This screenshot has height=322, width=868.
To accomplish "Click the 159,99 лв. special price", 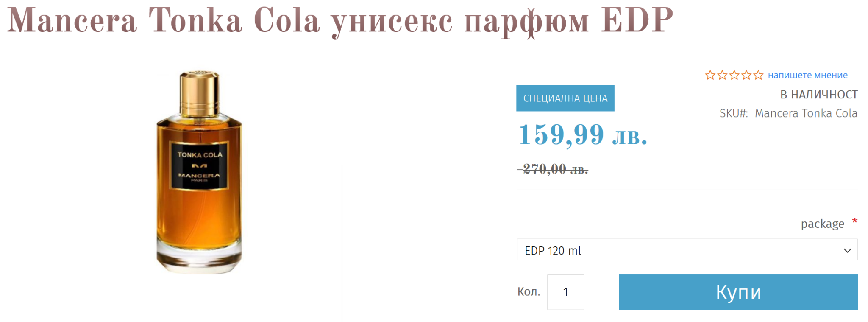I will coord(583,135).
